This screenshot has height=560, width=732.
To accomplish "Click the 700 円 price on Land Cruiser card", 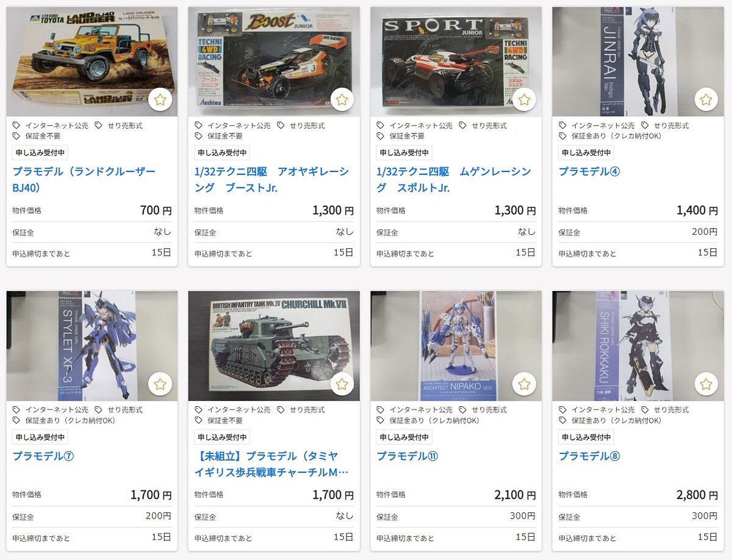I will 156,210.
